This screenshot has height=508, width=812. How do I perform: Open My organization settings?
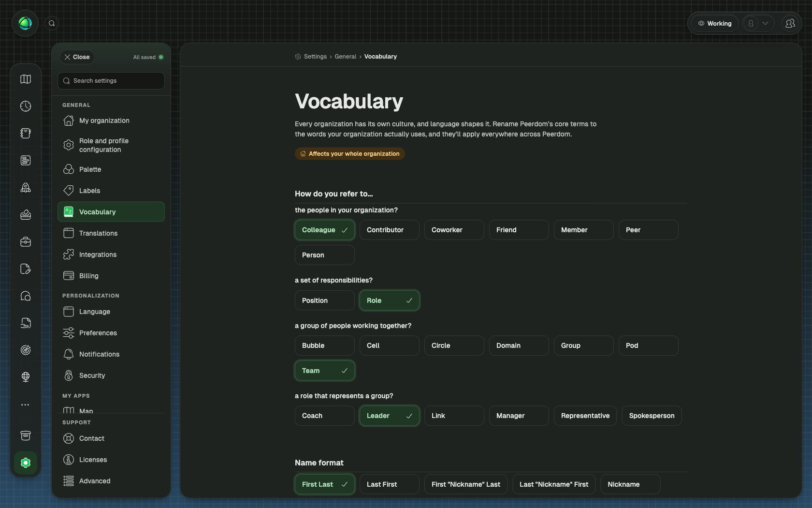(111, 120)
